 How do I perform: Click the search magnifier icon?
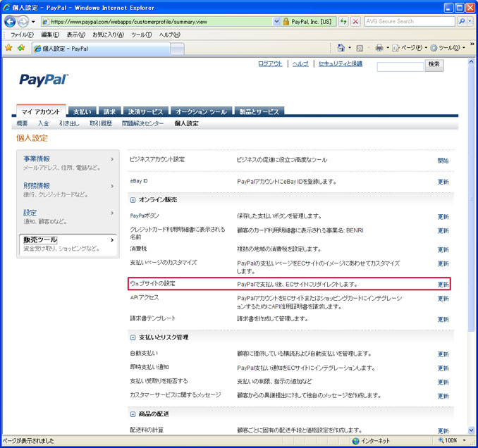coord(462,21)
